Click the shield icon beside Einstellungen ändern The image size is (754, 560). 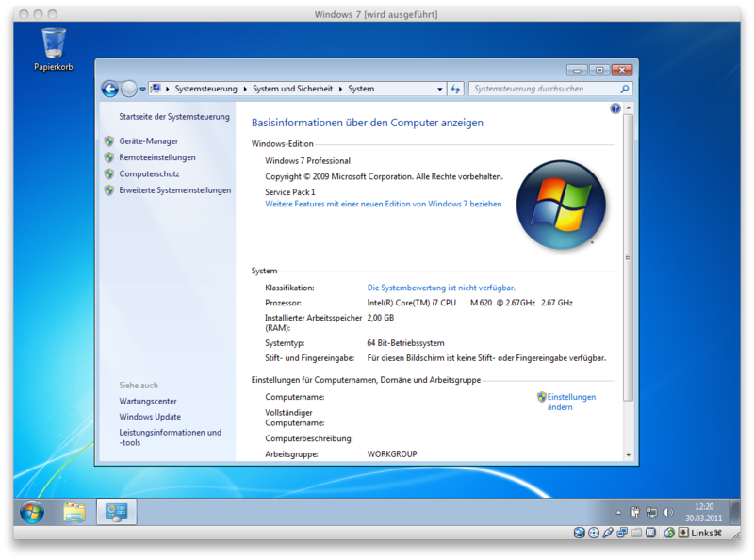[541, 397]
